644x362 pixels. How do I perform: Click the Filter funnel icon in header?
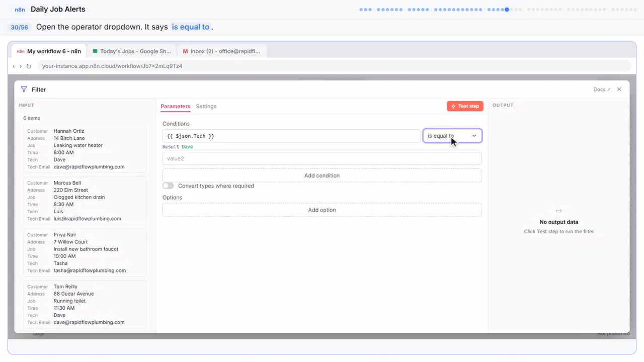(x=24, y=89)
